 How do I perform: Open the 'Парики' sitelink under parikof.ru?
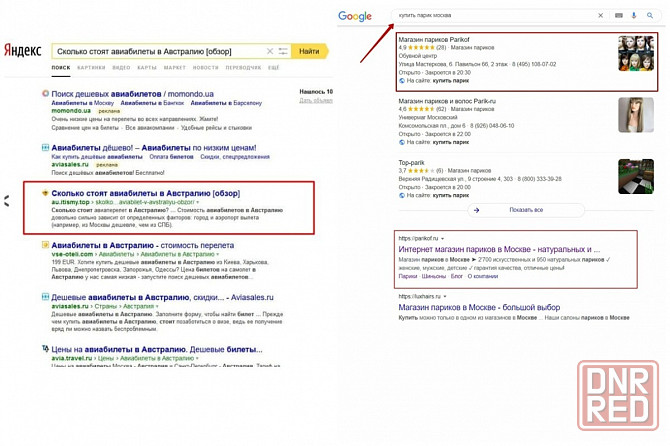408,276
